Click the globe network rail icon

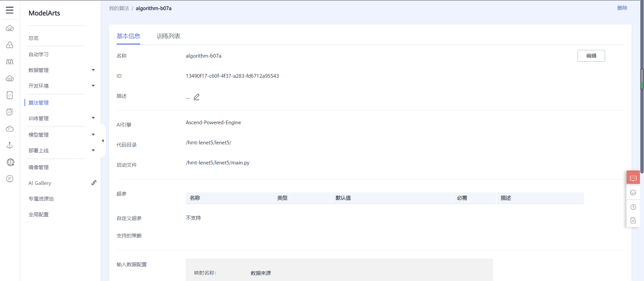[x=10, y=162]
